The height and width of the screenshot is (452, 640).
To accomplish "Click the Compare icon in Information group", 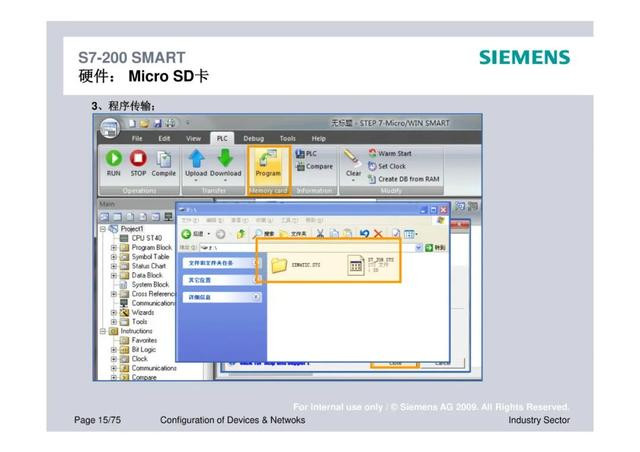I will 300,166.
